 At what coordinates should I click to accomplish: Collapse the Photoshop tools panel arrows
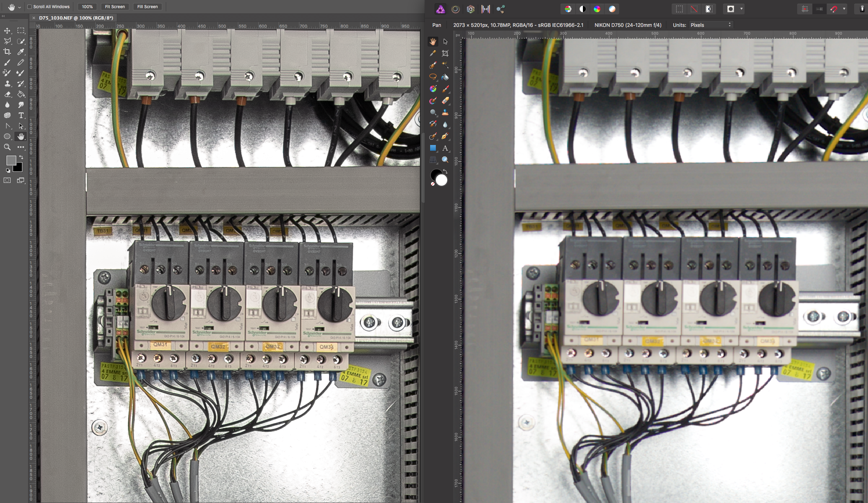(3, 16)
